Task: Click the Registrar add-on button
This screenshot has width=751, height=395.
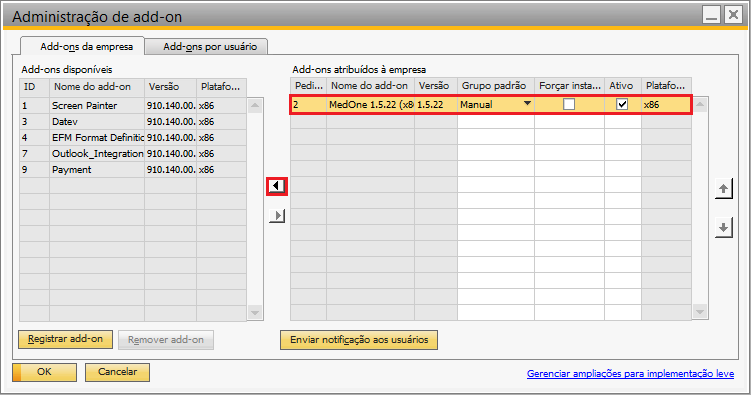Action: pos(65,339)
